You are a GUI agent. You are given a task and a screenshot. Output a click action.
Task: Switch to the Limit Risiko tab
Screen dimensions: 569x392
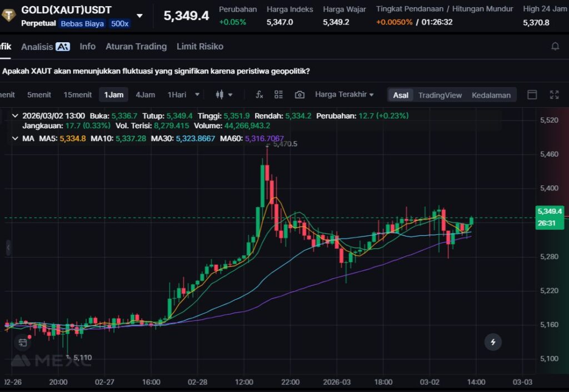pos(199,47)
